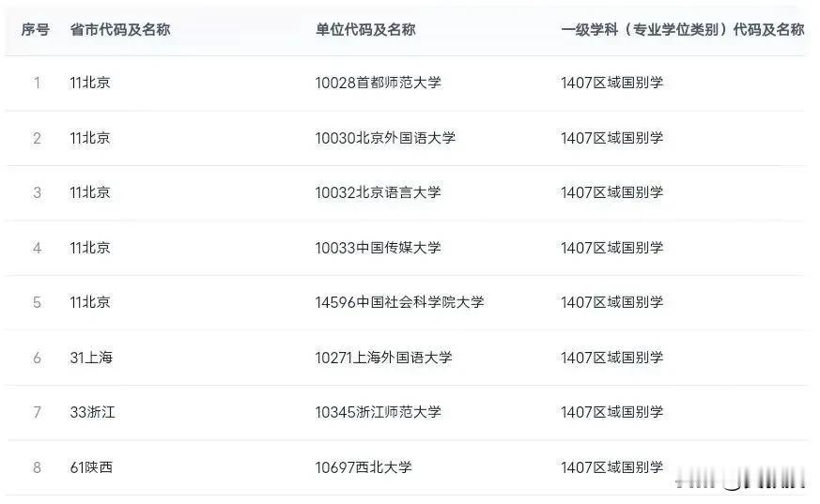Click 1407区域国别学 in the 上海 row

[x=611, y=358]
